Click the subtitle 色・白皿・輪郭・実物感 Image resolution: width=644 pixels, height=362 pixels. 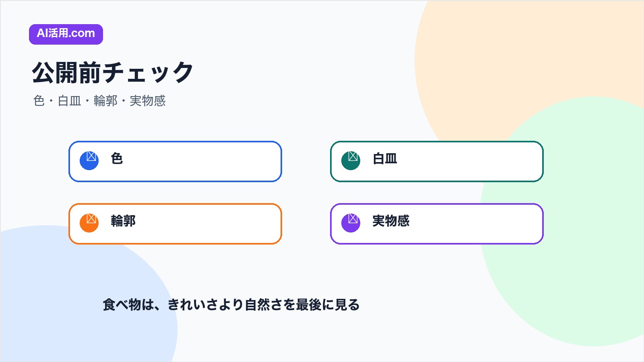[x=99, y=101]
